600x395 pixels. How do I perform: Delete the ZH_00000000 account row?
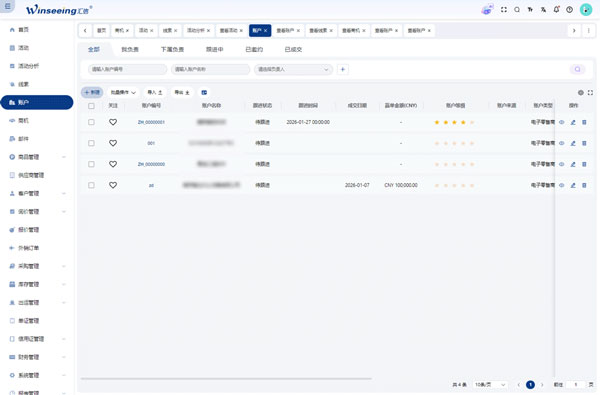pyautogui.click(x=584, y=164)
